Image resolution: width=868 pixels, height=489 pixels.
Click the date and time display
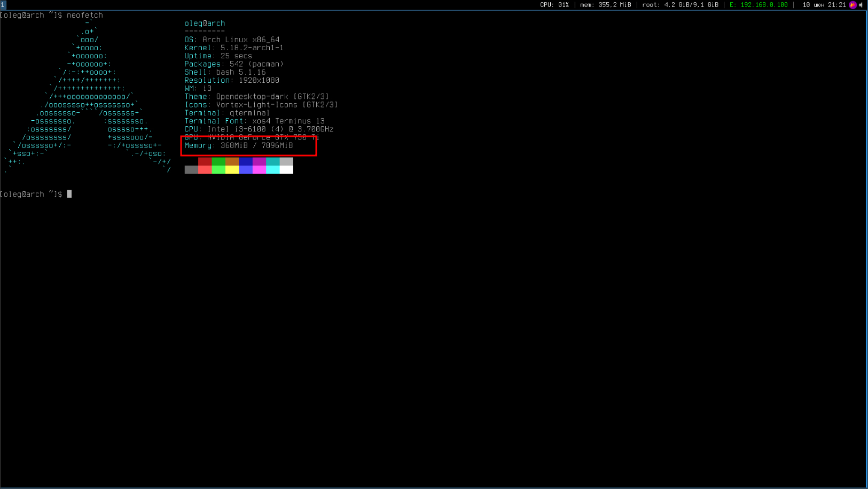point(824,5)
